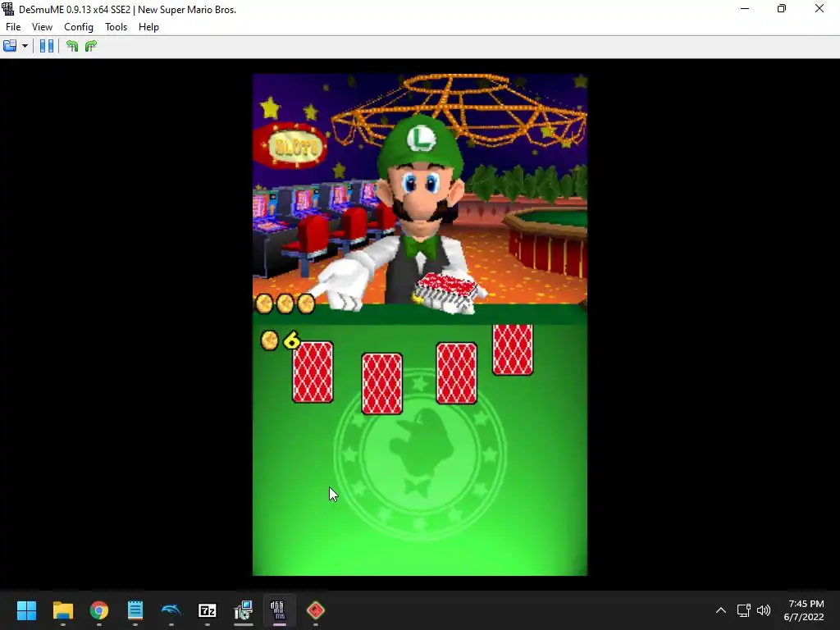840x630 pixels.
Task: Open the clock showing 7:45 PM
Action: [x=806, y=610]
